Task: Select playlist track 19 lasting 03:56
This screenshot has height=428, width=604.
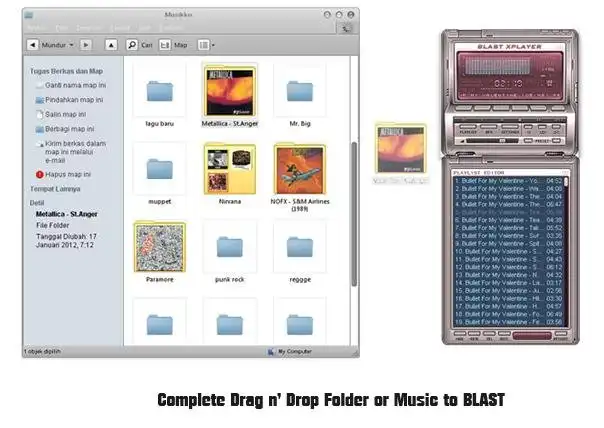Action: pyautogui.click(x=508, y=322)
